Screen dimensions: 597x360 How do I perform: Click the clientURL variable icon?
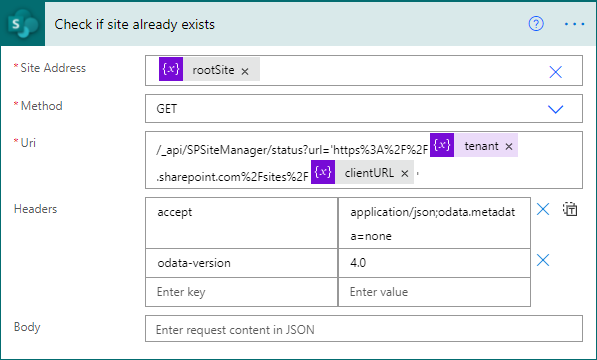(323, 172)
